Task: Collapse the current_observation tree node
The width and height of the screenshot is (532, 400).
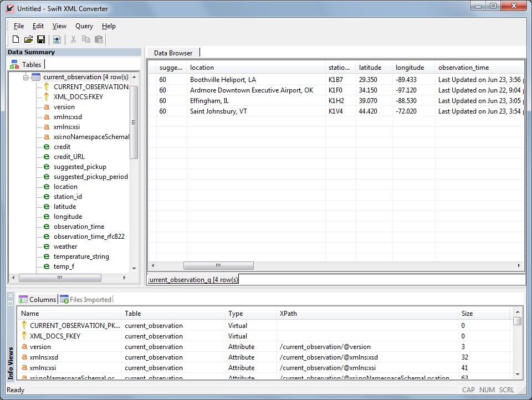Action: [26, 78]
